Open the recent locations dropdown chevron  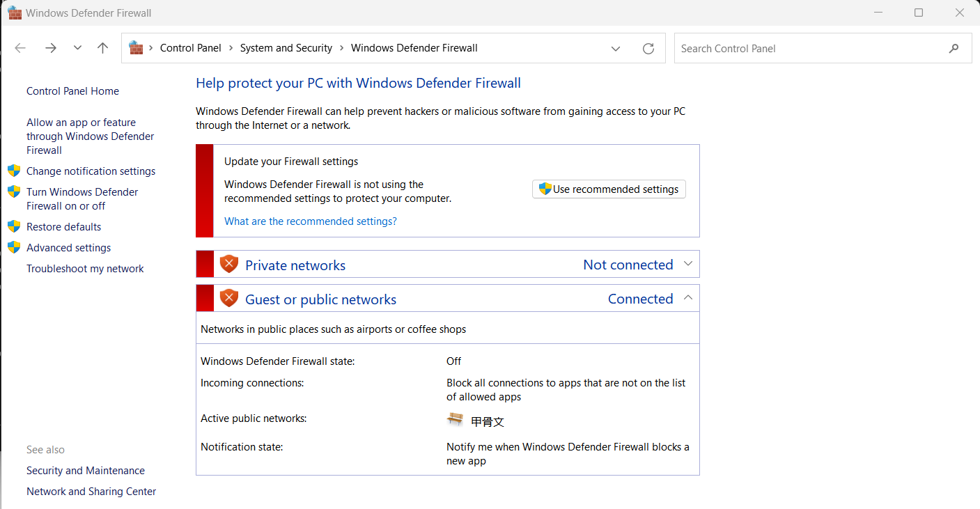[x=77, y=48]
